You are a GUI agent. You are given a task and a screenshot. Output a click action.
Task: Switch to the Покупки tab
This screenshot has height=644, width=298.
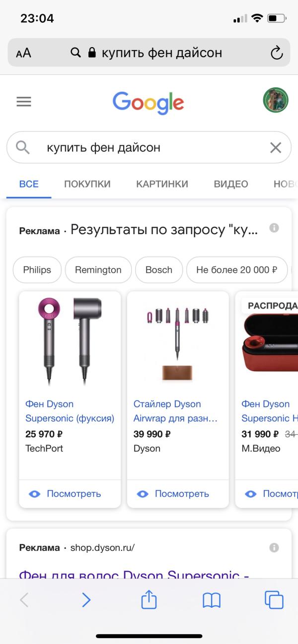coord(87,184)
